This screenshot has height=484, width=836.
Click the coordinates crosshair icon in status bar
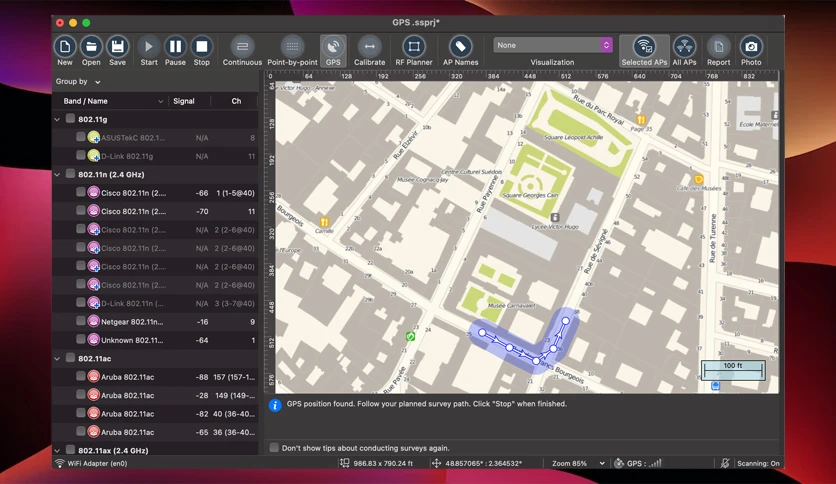(x=436, y=463)
